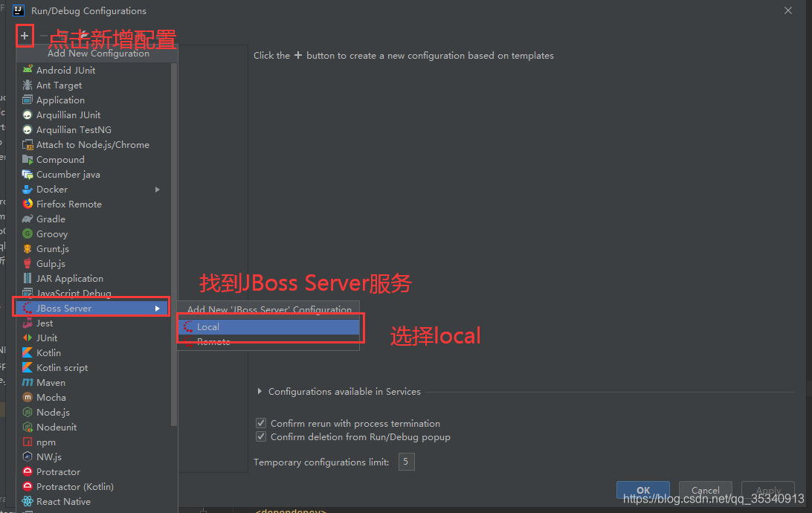Click the Application window icon
The height and width of the screenshot is (513, 812).
pyautogui.click(x=28, y=100)
